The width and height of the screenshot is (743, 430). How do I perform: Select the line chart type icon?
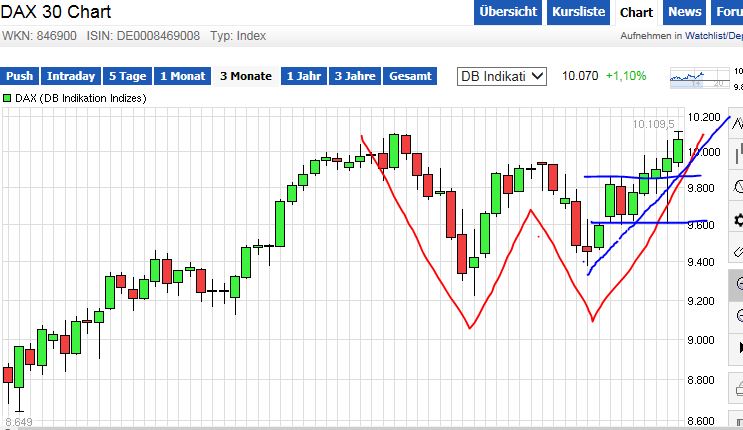[738, 124]
